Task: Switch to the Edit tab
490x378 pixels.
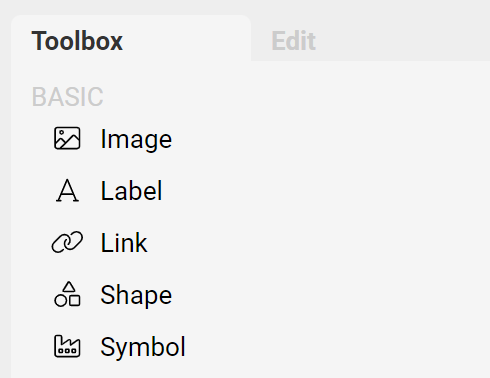Action: pos(293,41)
